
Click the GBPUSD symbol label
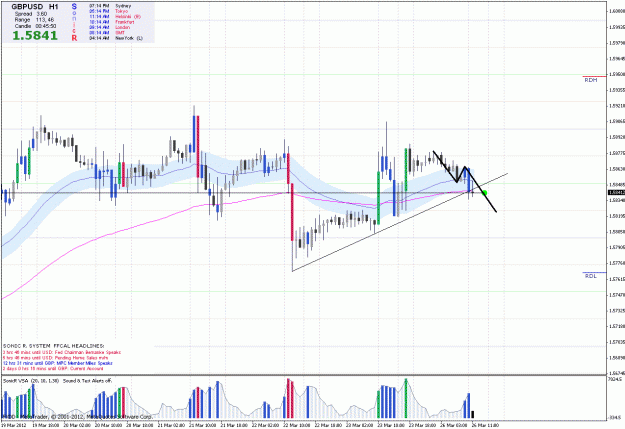point(27,7)
